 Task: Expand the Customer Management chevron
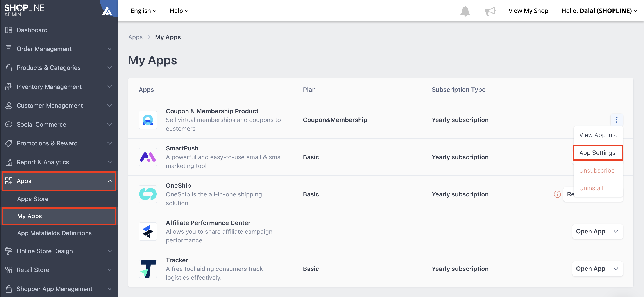109,106
